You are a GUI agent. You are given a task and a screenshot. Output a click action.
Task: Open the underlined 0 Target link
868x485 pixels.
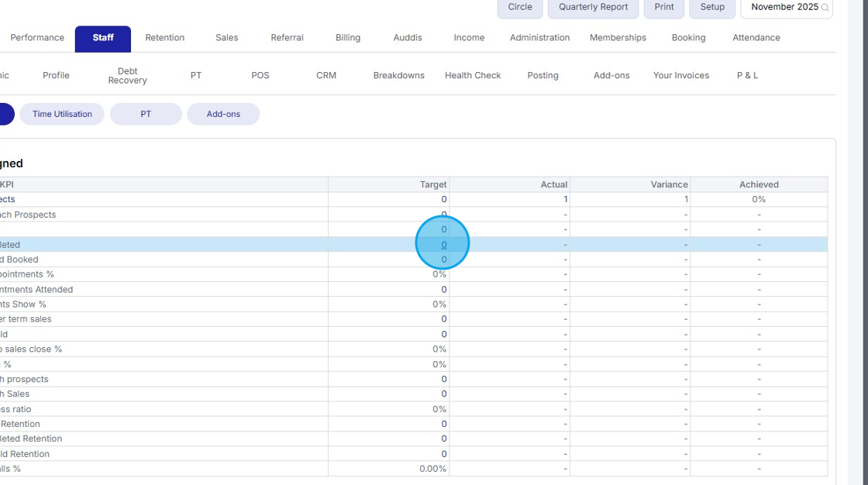click(x=443, y=244)
